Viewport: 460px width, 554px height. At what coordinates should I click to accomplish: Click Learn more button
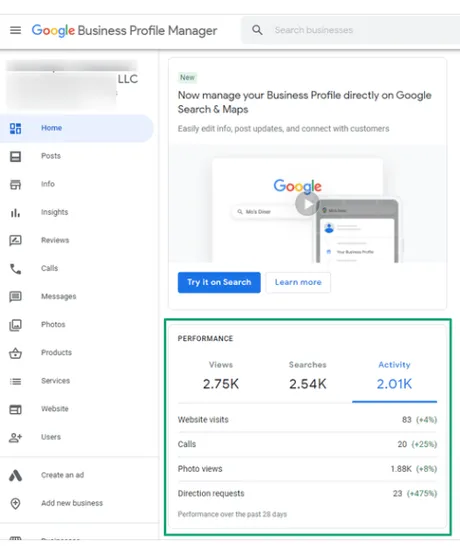tap(298, 282)
